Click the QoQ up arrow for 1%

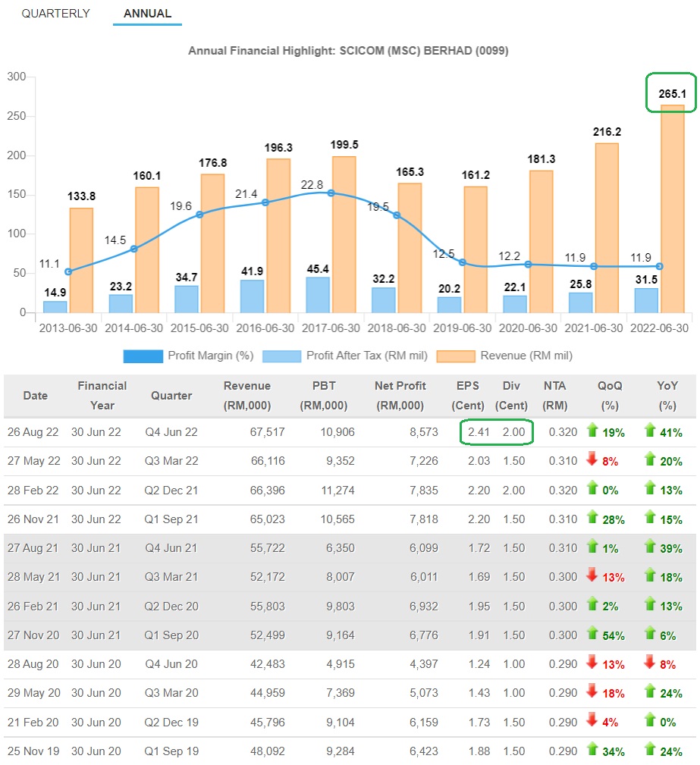592,546
